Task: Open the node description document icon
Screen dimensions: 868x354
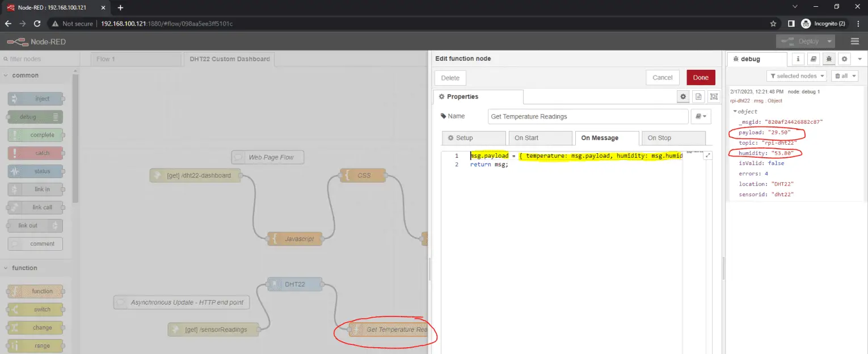Action: 698,97
